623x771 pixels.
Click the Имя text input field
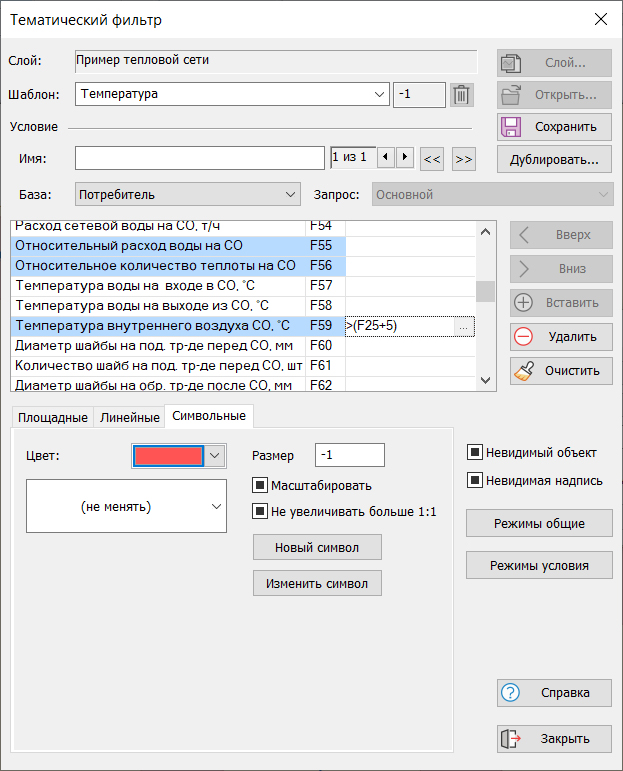[199, 158]
